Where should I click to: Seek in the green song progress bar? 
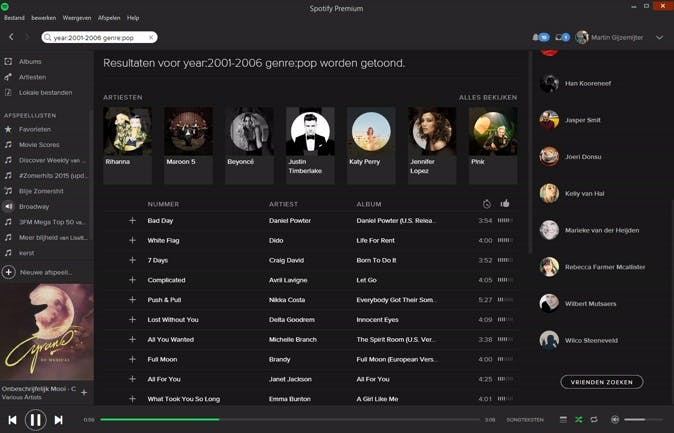pyautogui.click(x=290, y=419)
